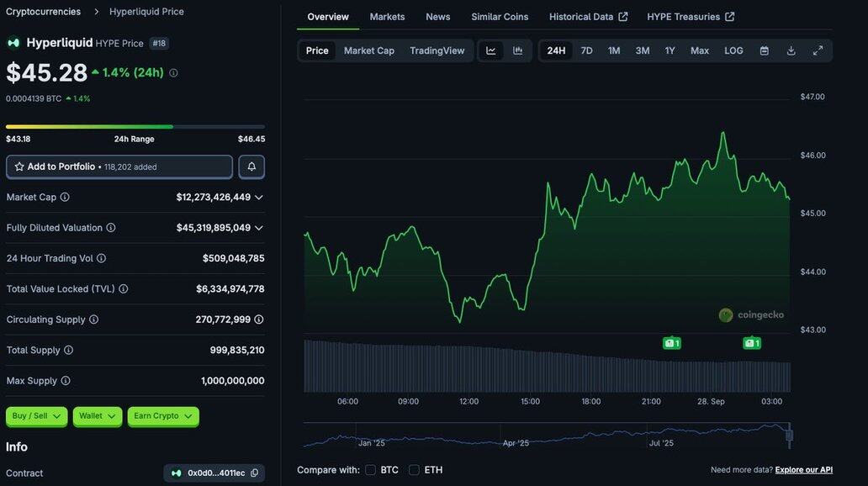Switch to the News tab

(438, 17)
